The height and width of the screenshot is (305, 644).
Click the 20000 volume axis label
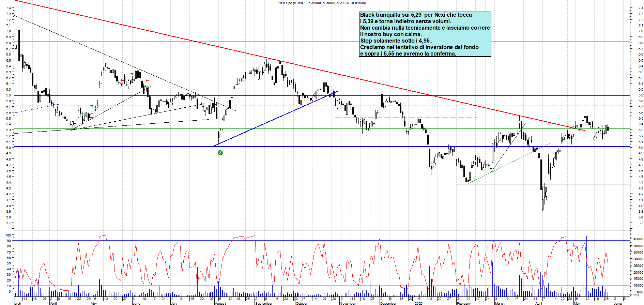[638, 273]
